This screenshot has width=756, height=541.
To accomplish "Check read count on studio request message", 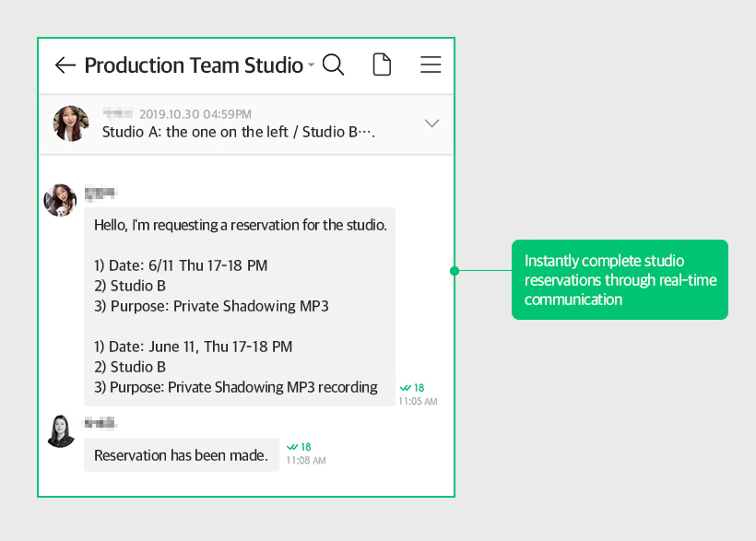I will [412, 388].
